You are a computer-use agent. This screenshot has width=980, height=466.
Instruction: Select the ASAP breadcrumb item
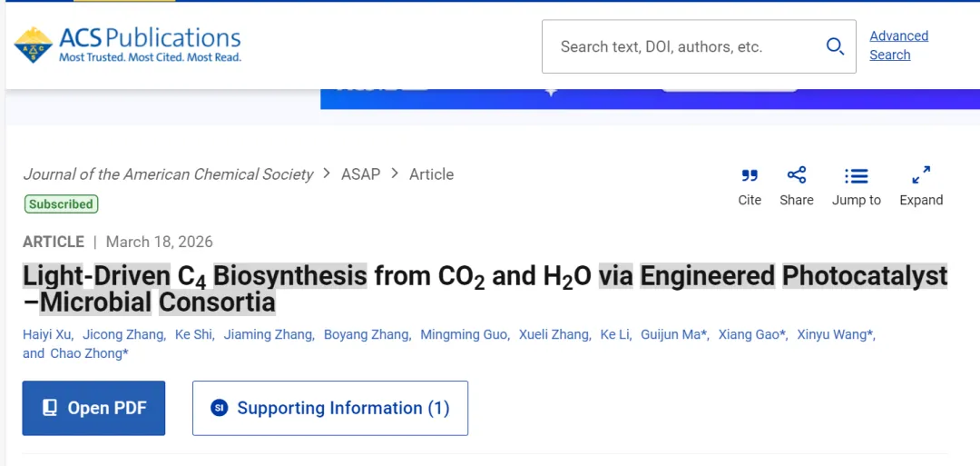pos(360,174)
